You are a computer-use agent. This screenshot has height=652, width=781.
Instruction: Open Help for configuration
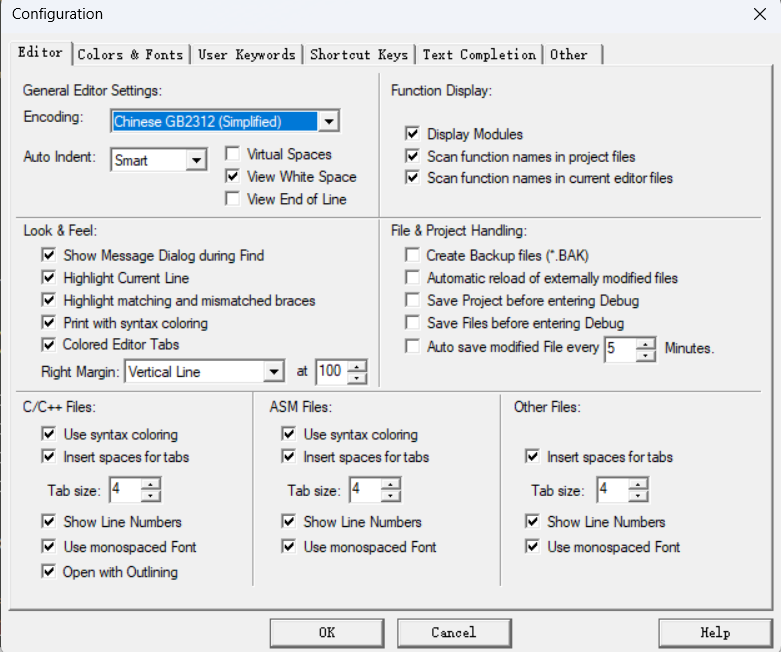click(715, 633)
